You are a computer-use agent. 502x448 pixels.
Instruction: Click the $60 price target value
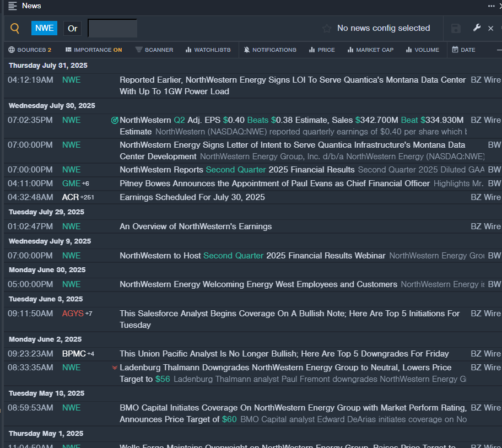point(229,419)
